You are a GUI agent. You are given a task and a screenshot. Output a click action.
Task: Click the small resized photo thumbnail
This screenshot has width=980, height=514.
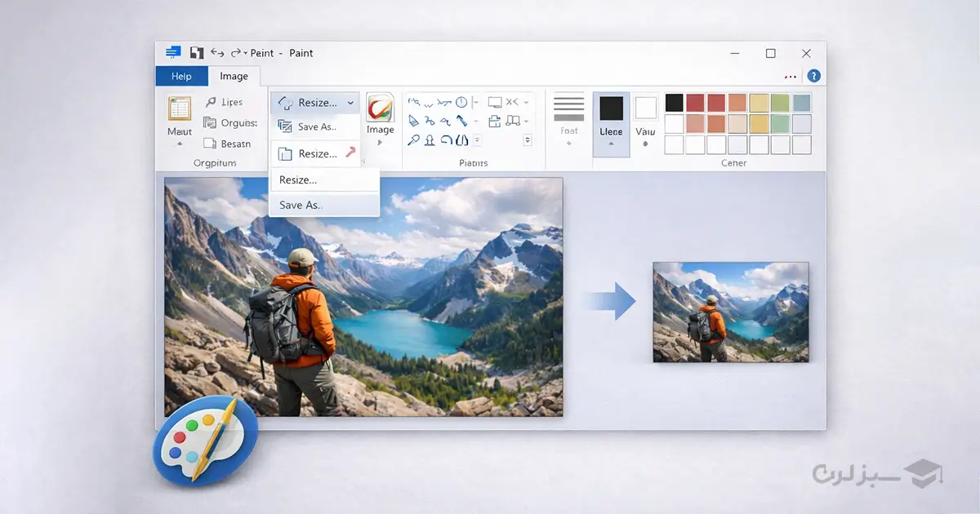click(x=730, y=312)
